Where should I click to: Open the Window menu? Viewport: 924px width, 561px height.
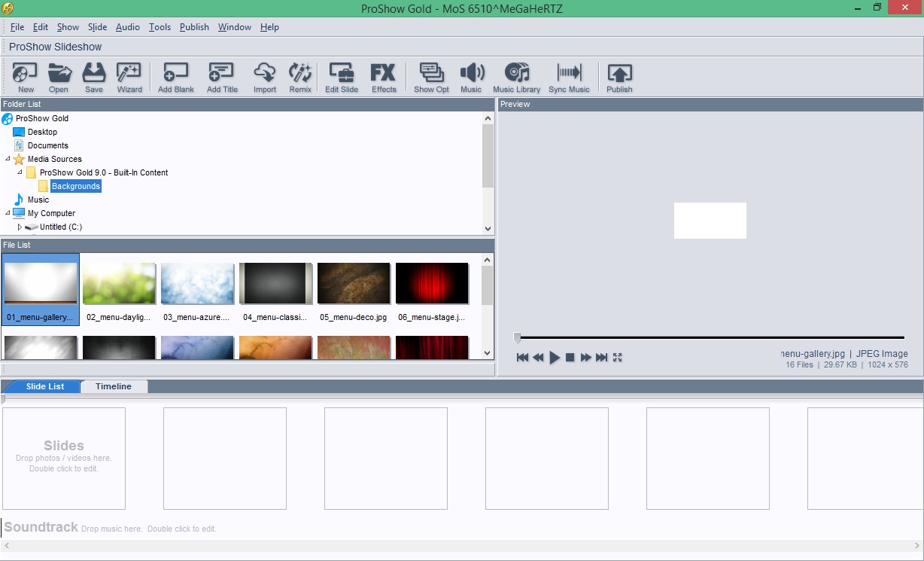235,27
